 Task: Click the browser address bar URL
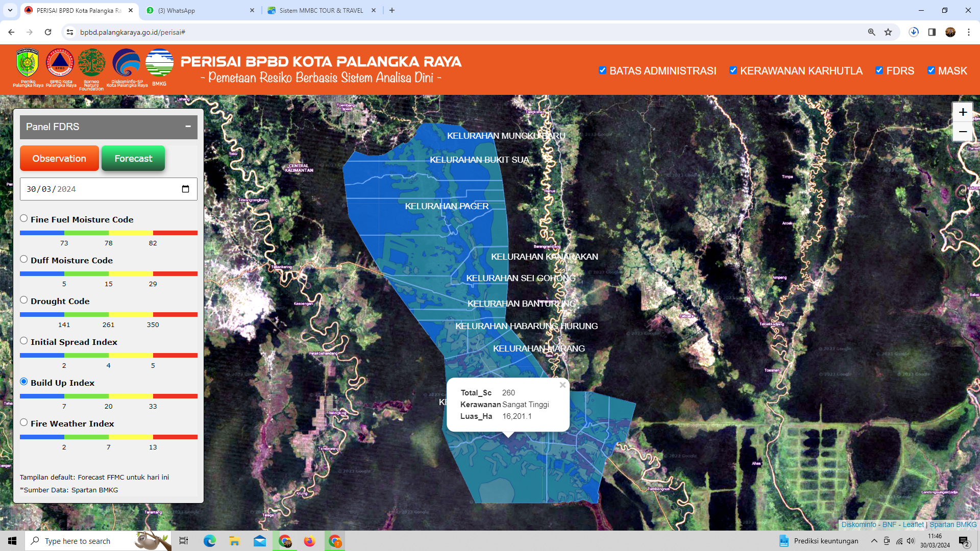pos(133,32)
